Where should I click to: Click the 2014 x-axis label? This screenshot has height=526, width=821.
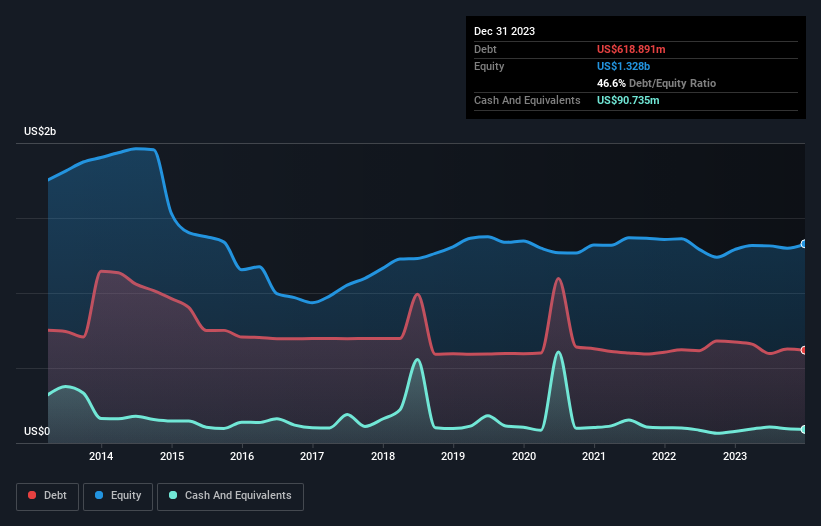(x=101, y=456)
